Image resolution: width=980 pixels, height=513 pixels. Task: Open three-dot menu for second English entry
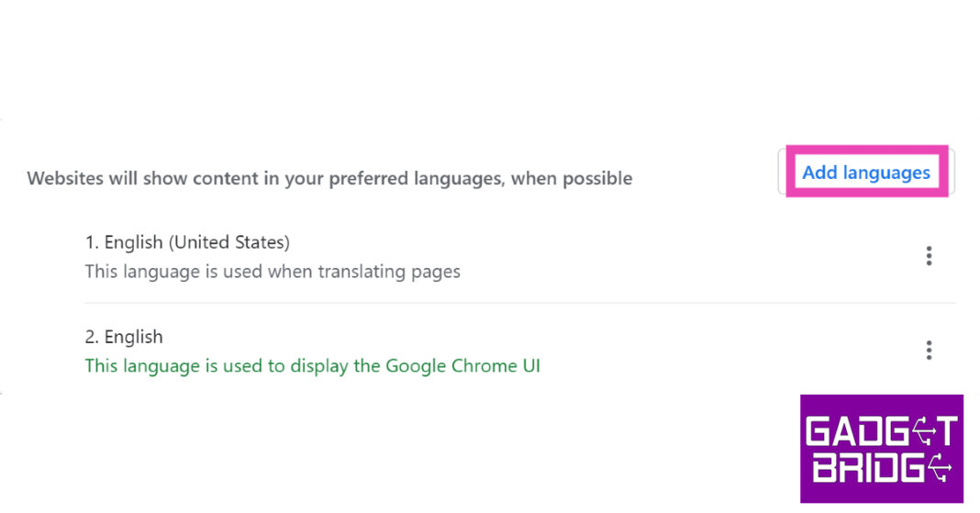(x=929, y=350)
